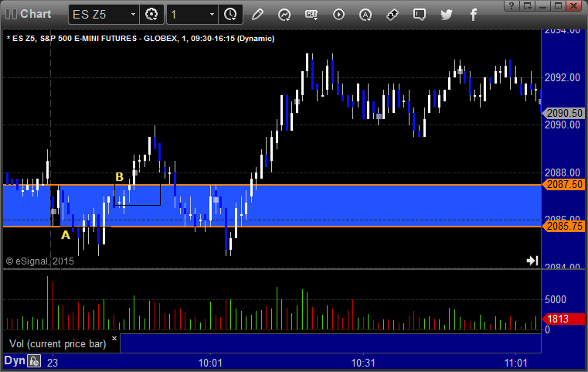Open the alerts 'A' circle icon
The image size is (588, 372).
tap(365, 15)
